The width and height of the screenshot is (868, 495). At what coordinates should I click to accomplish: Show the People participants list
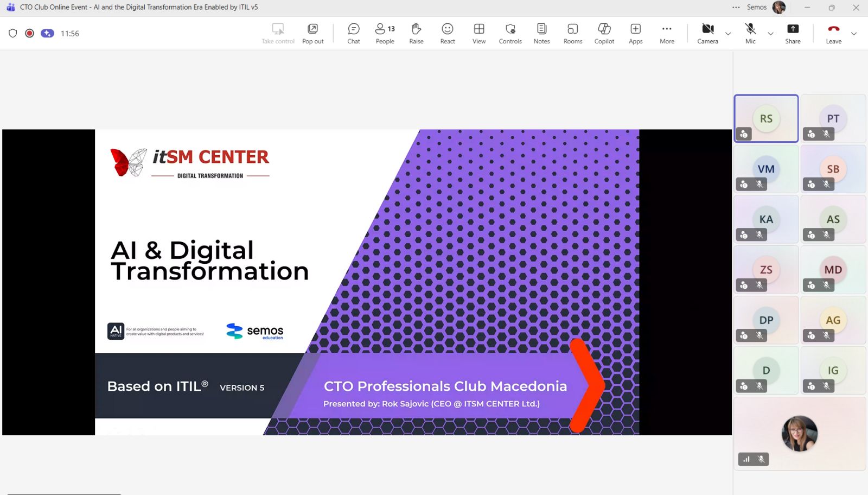coord(385,33)
